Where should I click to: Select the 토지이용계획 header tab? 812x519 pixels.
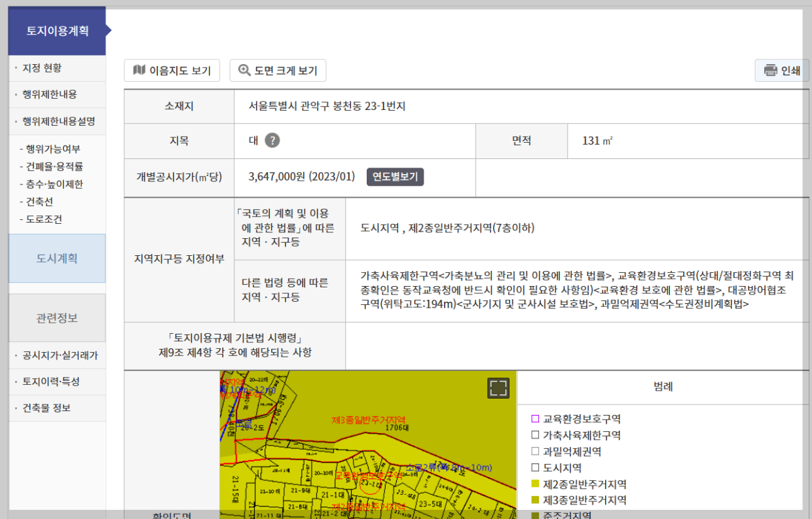click(x=57, y=31)
